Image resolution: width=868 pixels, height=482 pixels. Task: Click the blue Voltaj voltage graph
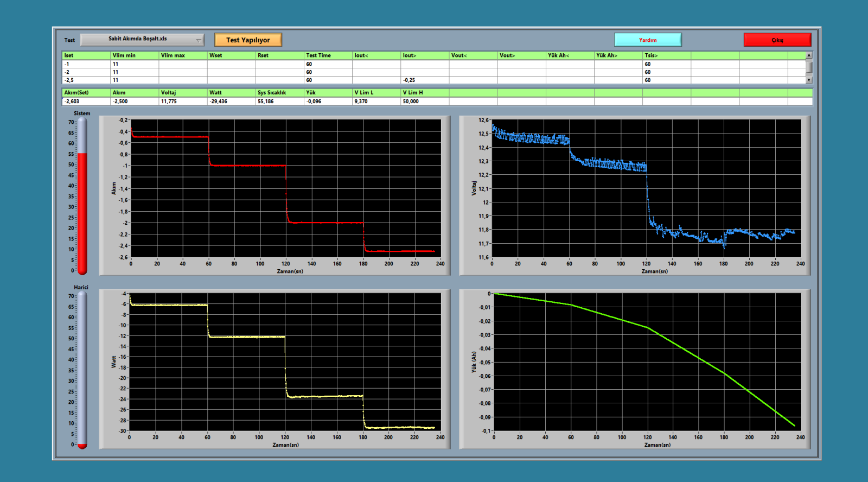point(646,188)
